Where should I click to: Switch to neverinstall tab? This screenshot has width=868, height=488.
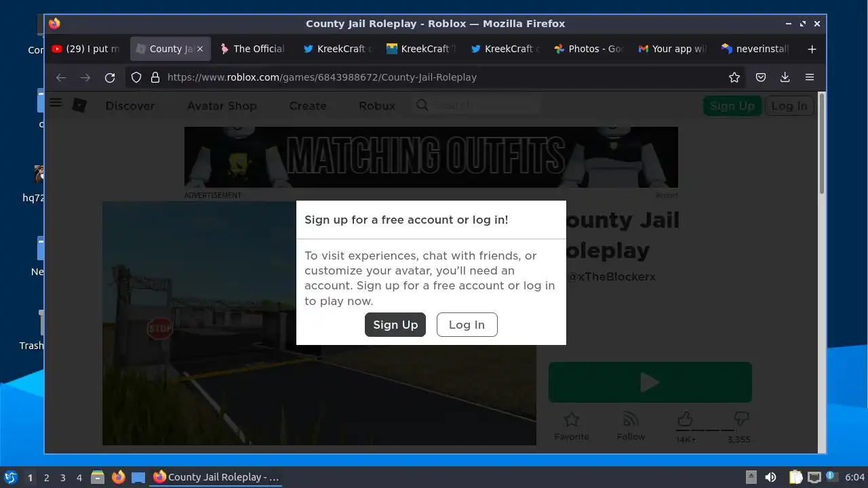tap(755, 49)
